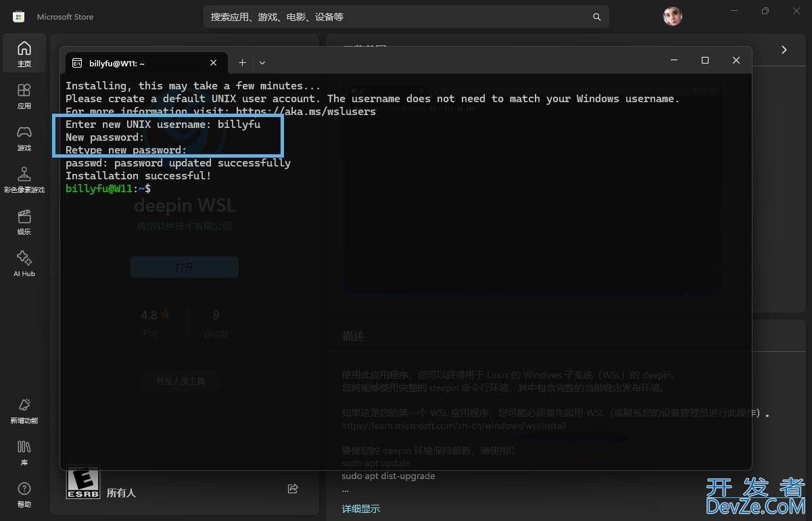812x521 pixels.
Task: Click the Open (打开) button for deepin WSL
Action: coord(185,267)
